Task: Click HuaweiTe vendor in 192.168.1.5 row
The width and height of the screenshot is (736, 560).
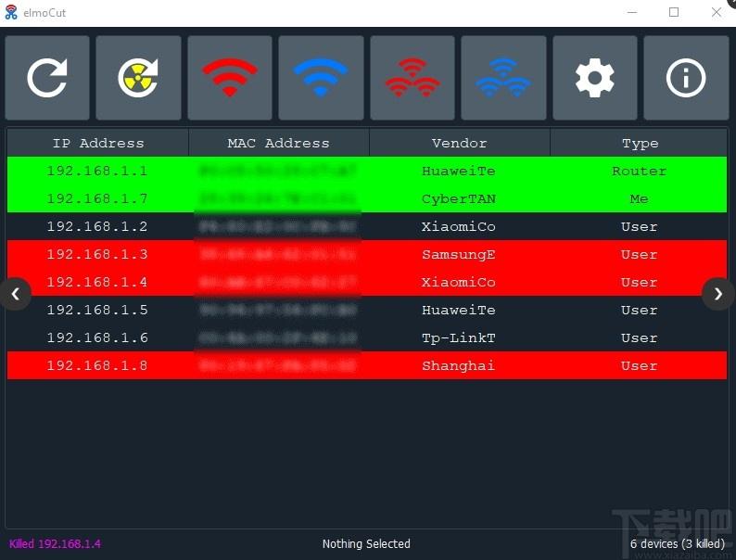Action: pos(459,310)
